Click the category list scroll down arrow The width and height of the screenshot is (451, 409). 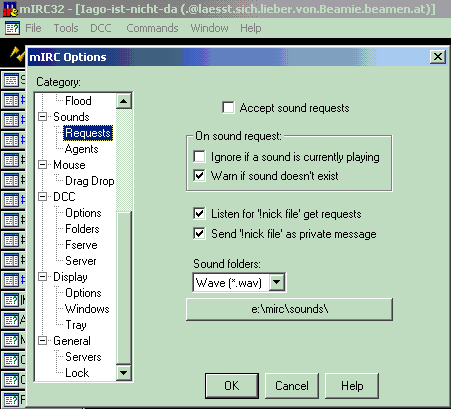click(x=124, y=372)
